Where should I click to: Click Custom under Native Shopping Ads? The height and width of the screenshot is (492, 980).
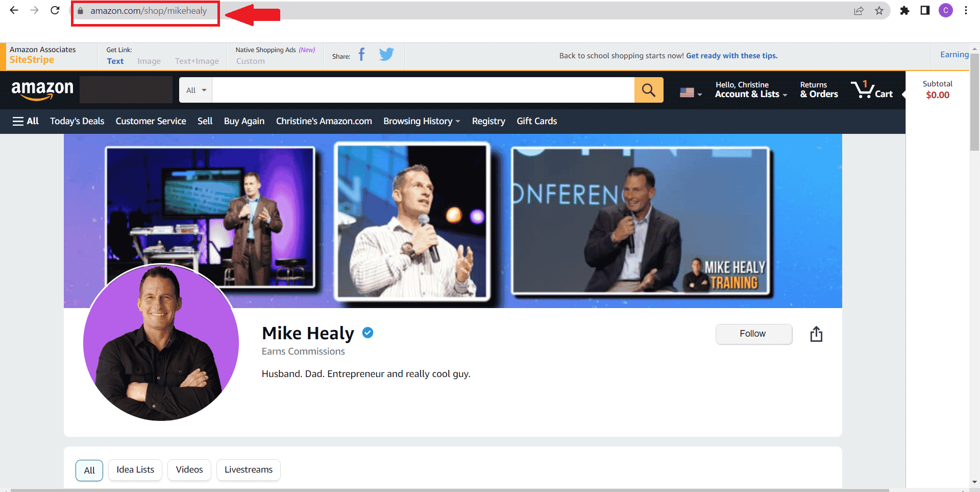pos(250,61)
